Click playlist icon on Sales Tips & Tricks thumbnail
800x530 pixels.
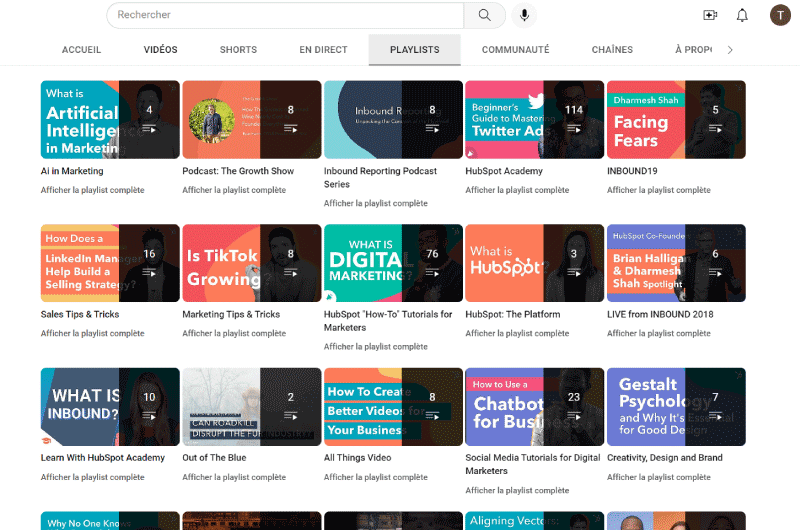pyautogui.click(x=149, y=273)
